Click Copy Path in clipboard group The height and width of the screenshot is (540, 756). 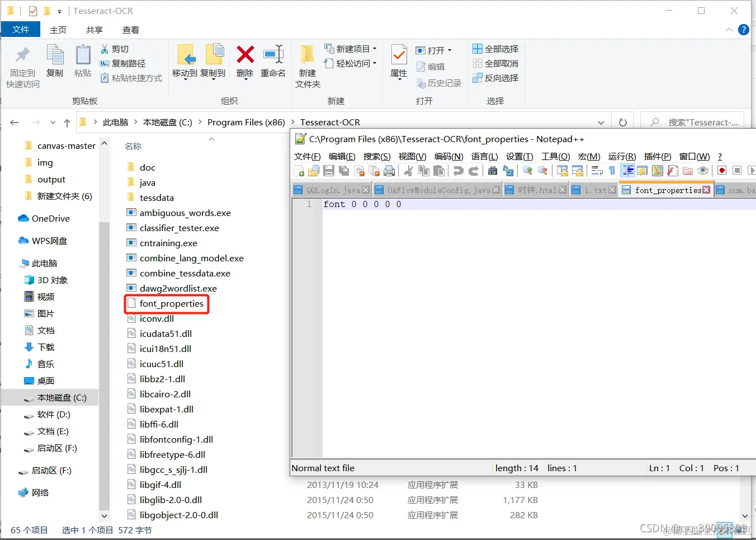pos(122,63)
